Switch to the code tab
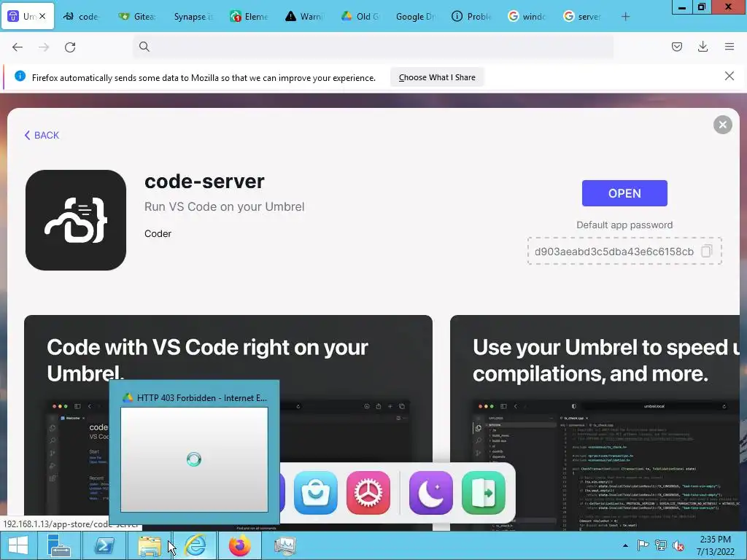The image size is (747, 560). point(81,17)
